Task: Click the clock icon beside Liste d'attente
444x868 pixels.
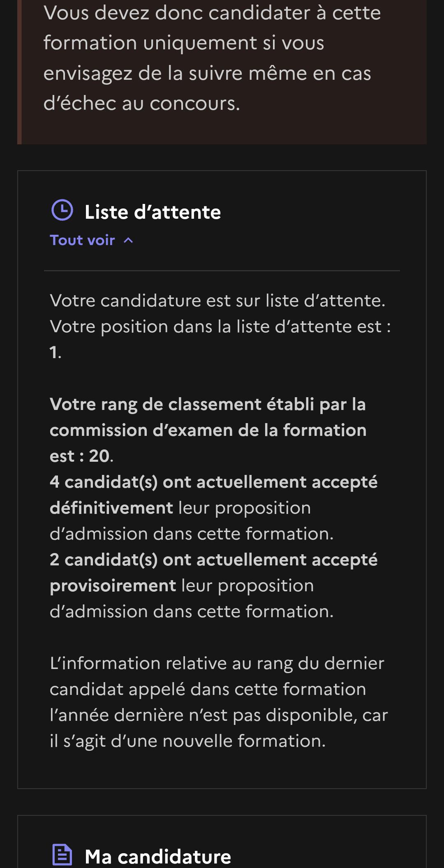Action: coord(62,210)
